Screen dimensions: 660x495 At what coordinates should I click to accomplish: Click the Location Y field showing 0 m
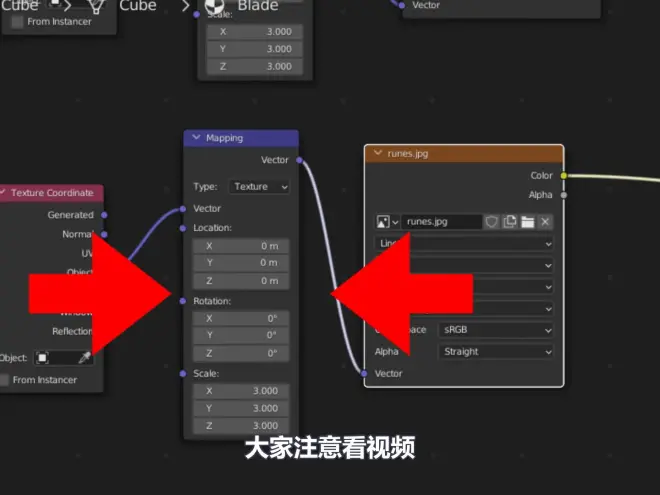[241, 263]
